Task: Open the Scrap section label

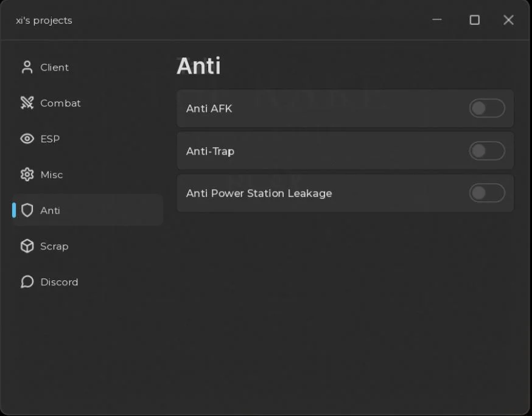Action: [54, 246]
